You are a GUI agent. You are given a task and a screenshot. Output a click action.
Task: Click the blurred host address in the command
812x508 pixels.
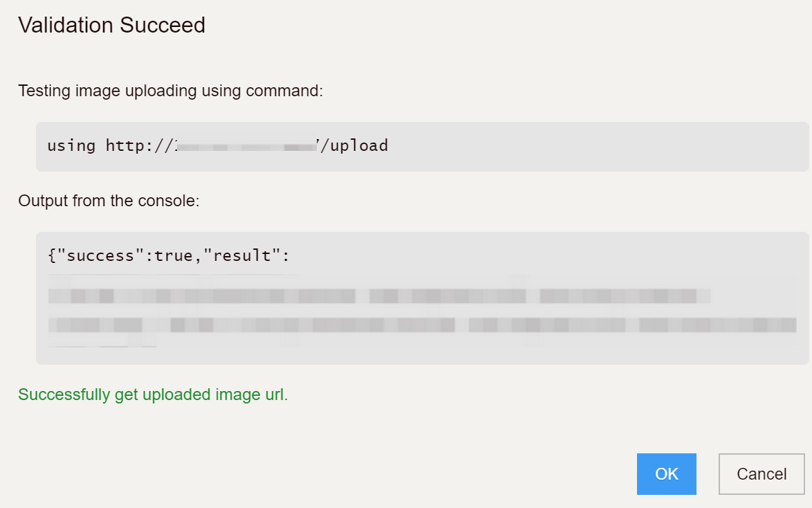tap(246, 147)
